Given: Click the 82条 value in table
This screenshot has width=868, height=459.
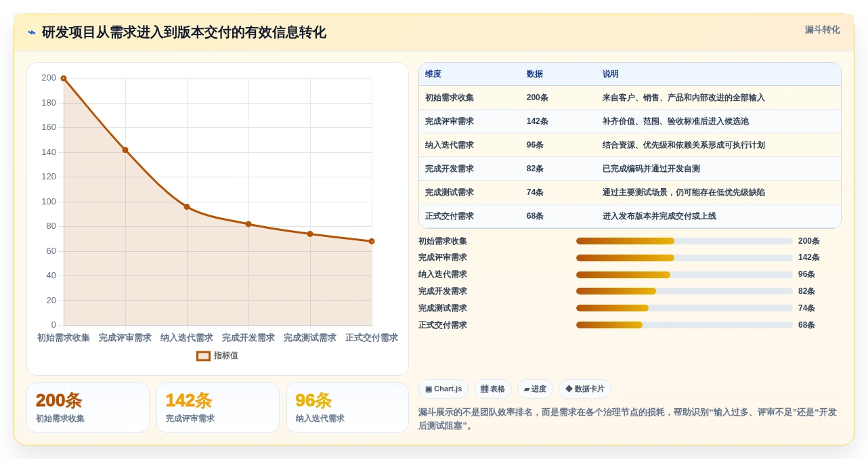Looking at the screenshot, I should tap(535, 169).
